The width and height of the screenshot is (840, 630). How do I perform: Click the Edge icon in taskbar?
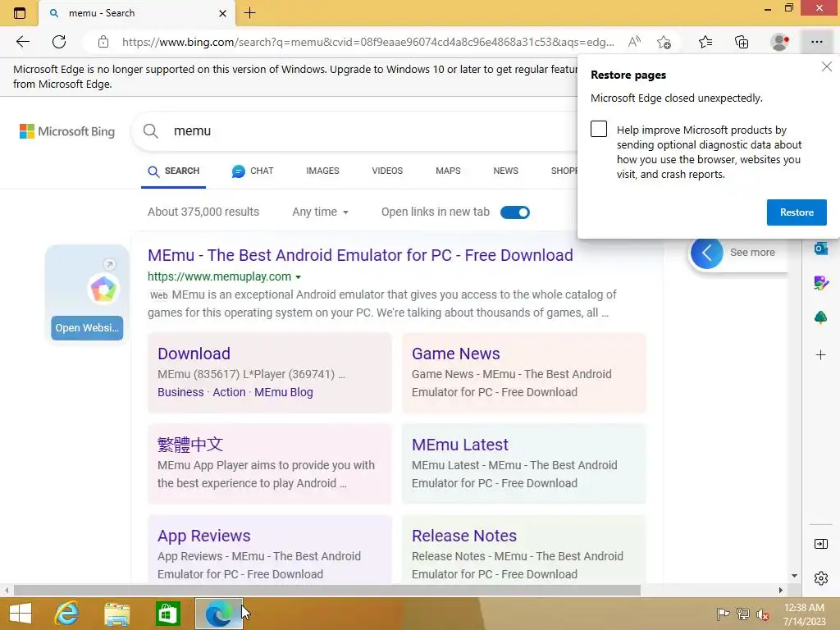[x=218, y=614]
